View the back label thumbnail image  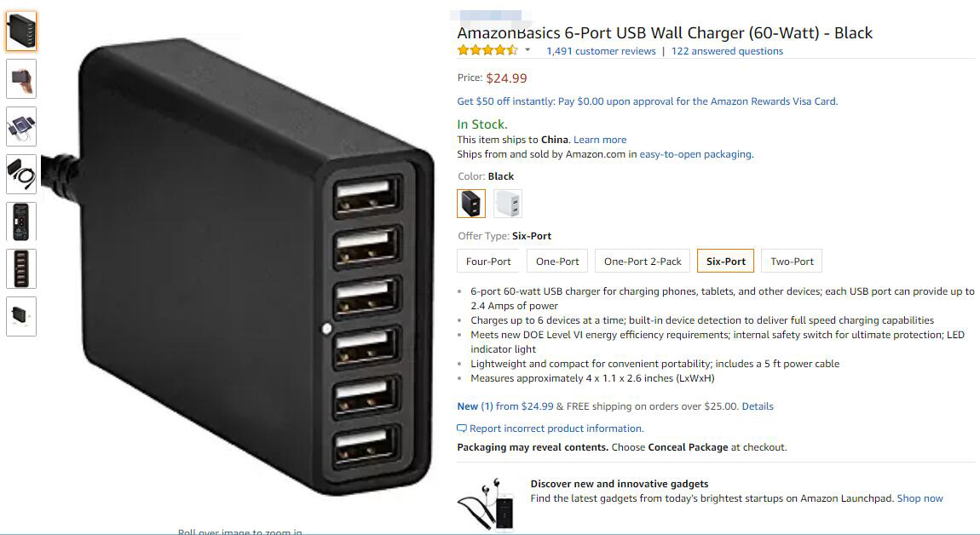tap(21, 221)
